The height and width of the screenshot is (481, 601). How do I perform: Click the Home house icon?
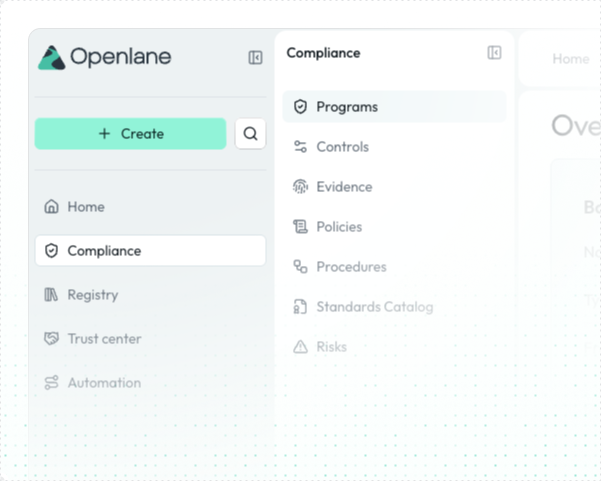[x=51, y=207]
